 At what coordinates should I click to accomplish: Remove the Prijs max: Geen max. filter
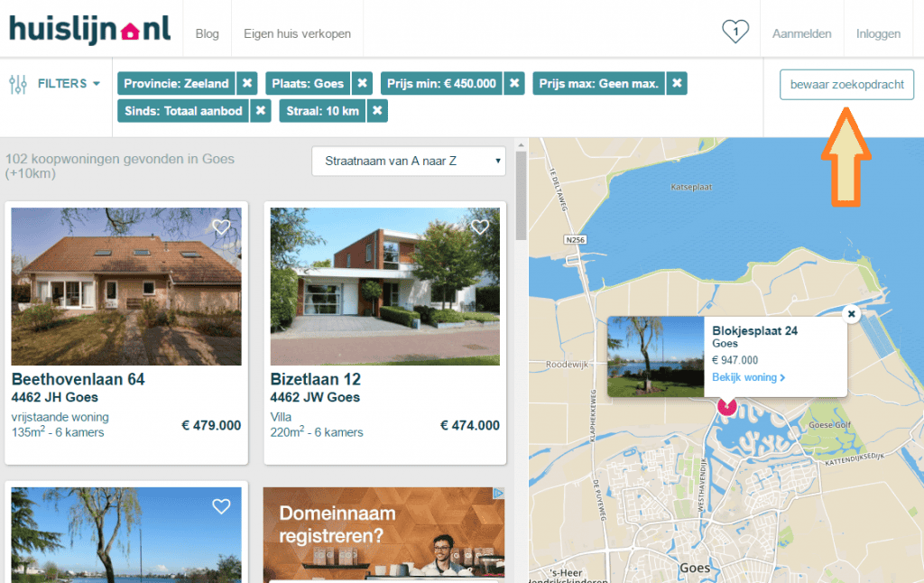click(677, 83)
